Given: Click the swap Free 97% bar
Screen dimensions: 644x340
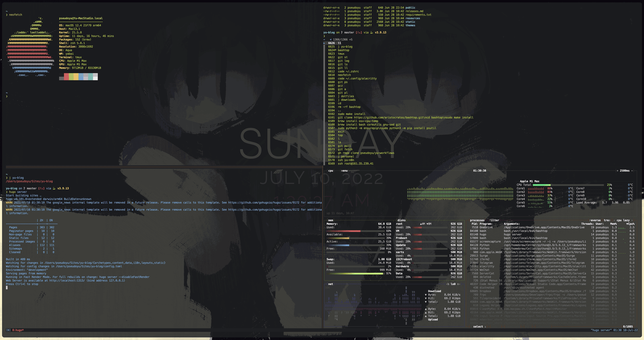Looking at the screenshot, I should pos(356,274).
